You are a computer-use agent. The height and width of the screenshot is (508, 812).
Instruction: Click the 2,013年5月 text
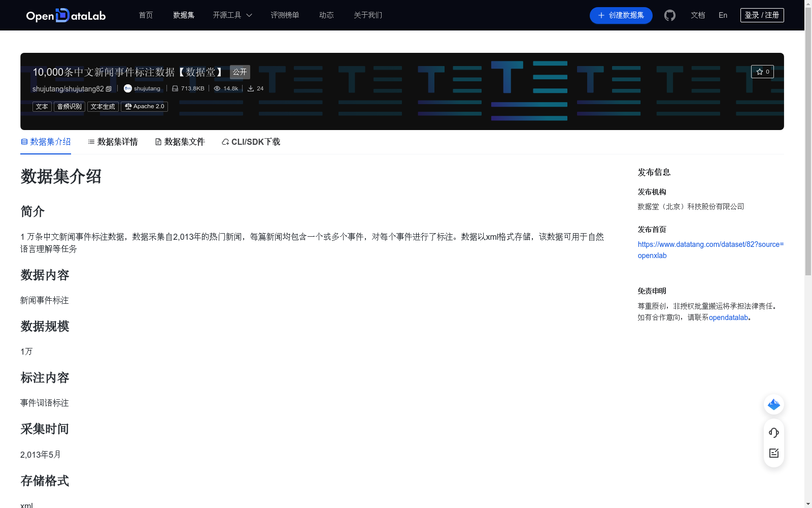click(40, 455)
